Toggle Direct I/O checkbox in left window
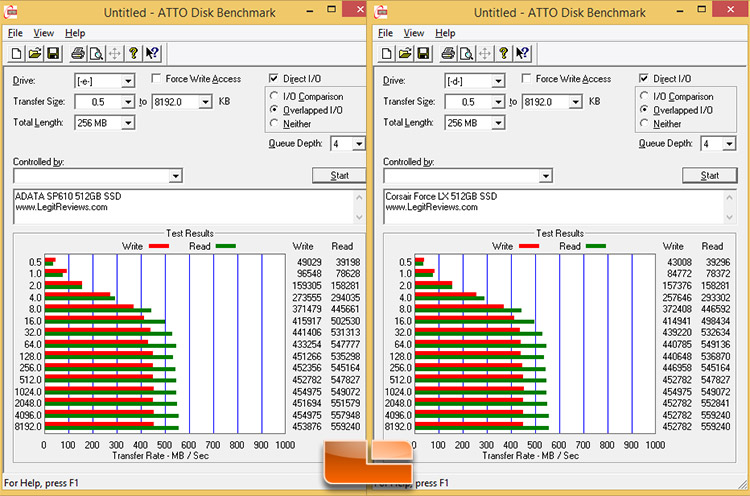This screenshot has height=496, width=750. click(274, 78)
